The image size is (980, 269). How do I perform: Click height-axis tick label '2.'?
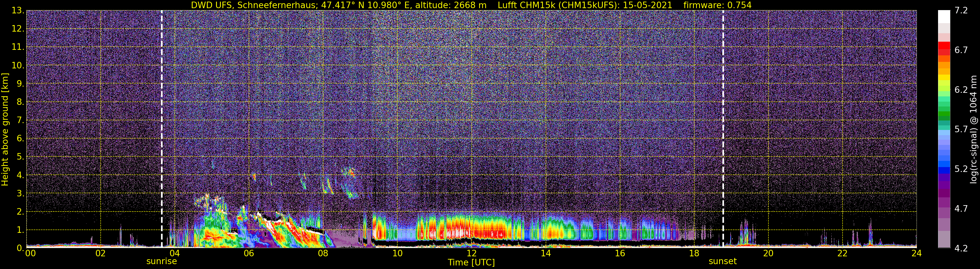pyautogui.click(x=20, y=212)
